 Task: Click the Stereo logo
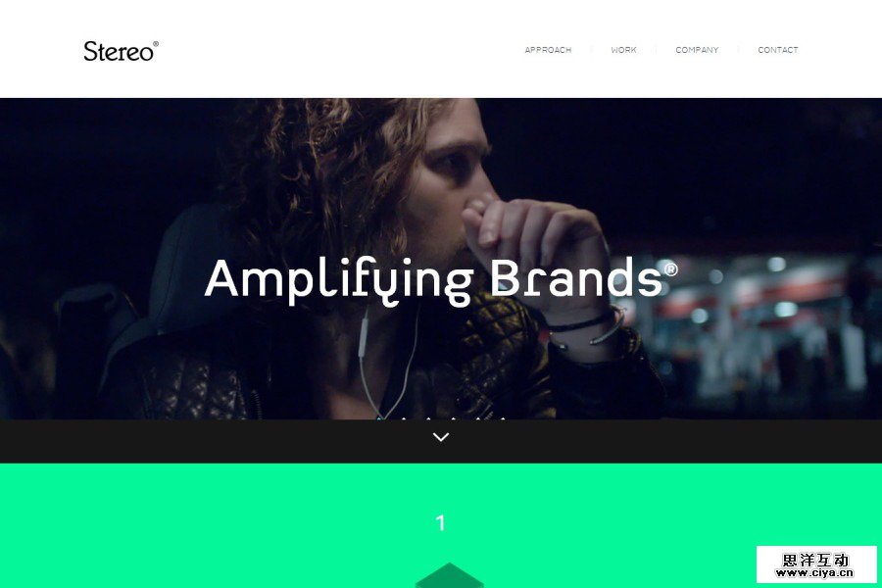(x=121, y=51)
